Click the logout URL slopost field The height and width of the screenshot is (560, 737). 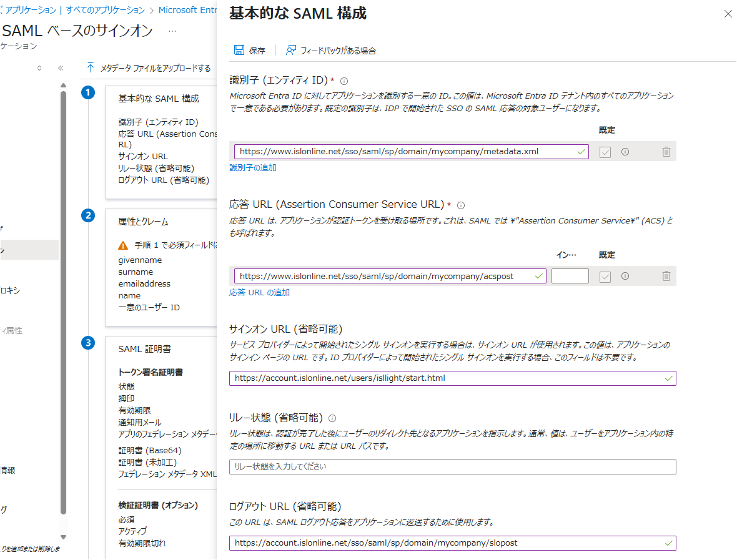453,543
